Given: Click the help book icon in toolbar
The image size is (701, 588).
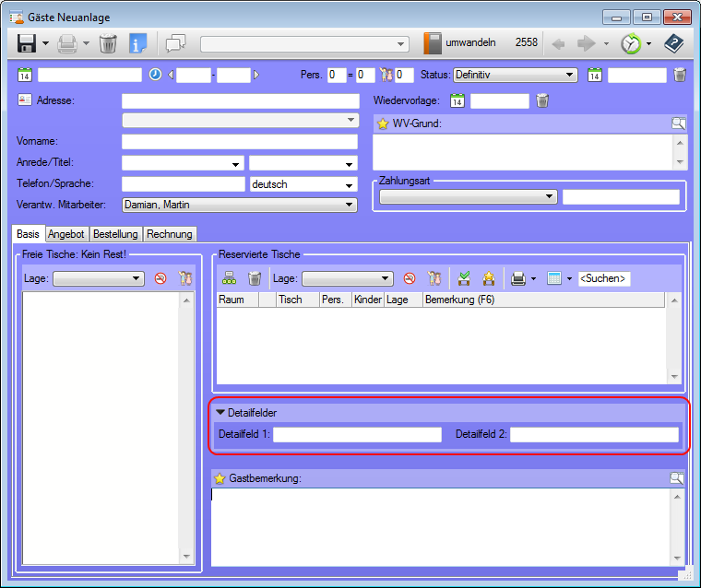Looking at the screenshot, I should tap(675, 43).
